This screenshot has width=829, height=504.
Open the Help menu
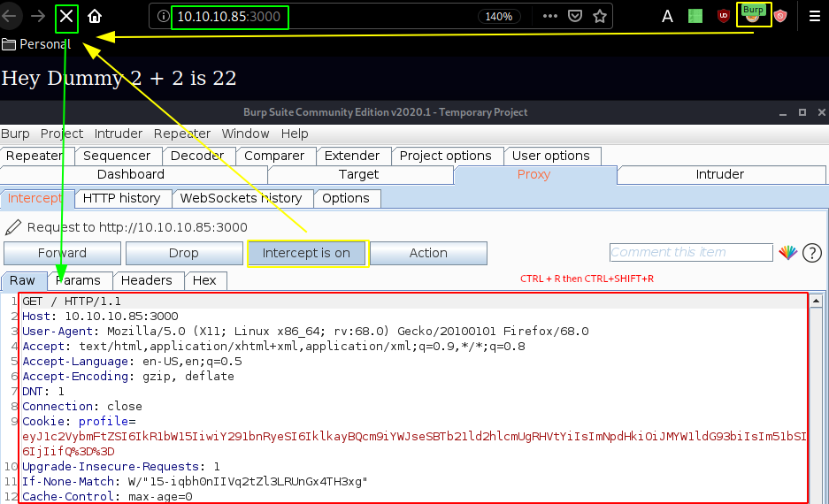pyautogui.click(x=295, y=134)
